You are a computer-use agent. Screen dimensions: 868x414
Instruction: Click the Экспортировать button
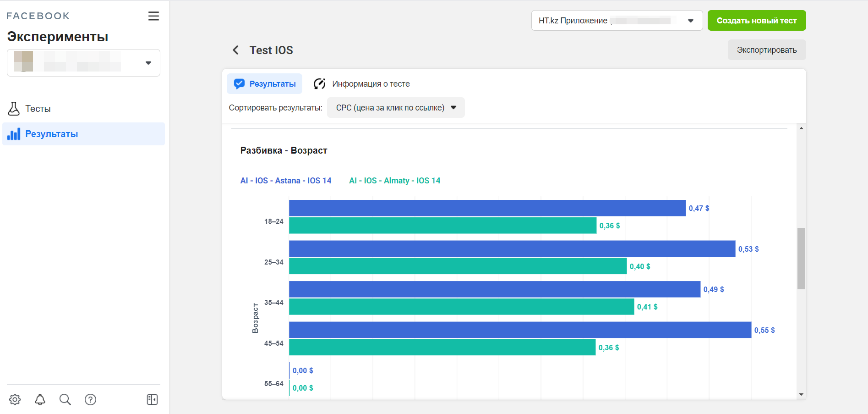[766, 50]
